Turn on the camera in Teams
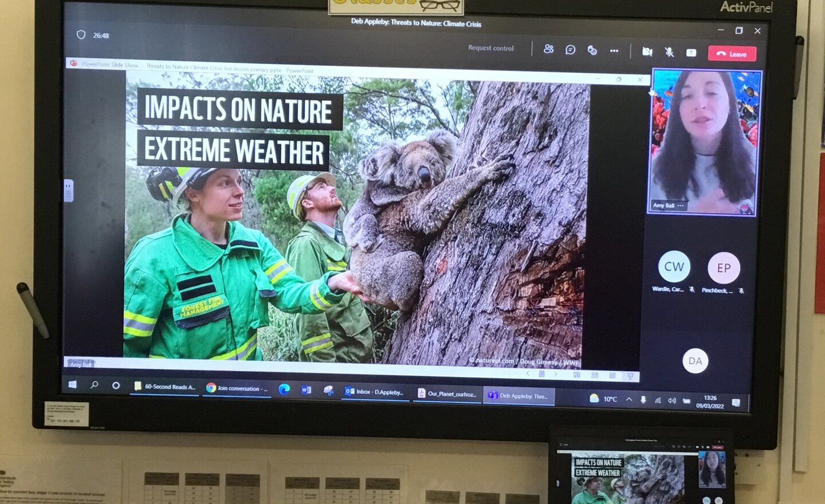This screenshot has height=504, width=825. coord(647,51)
